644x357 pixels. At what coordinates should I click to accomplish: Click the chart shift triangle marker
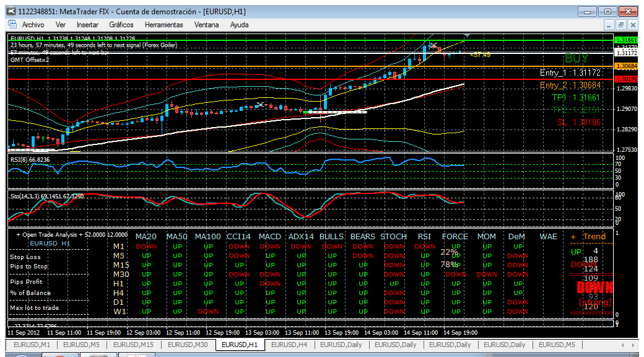(x=467, y=36)
